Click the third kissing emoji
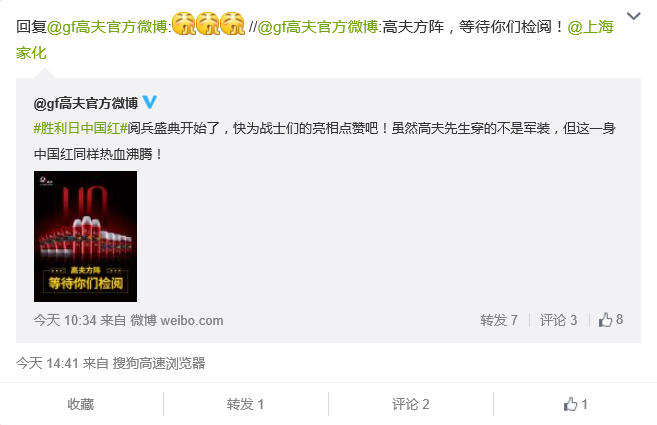This screenshot has height=425, width=657. 233,23
